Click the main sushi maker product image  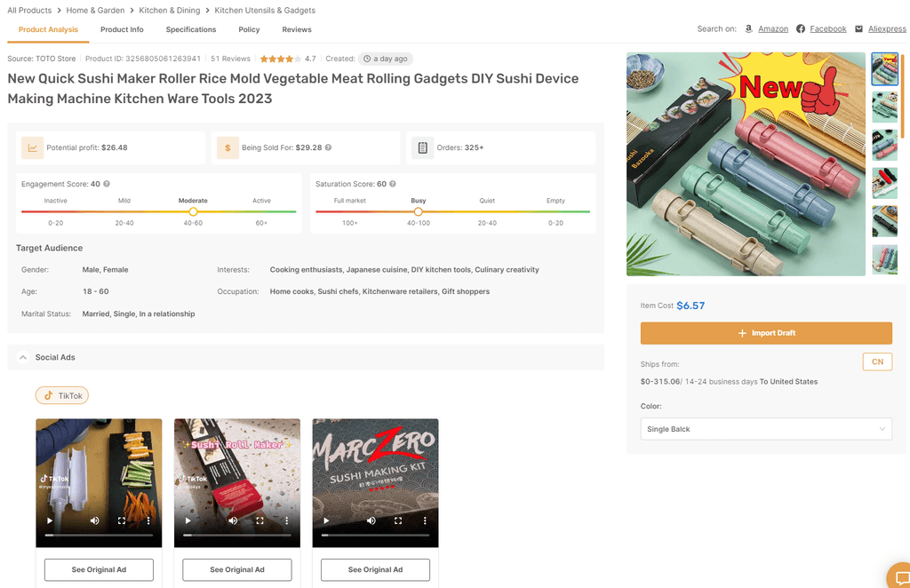tap(746, 164)
